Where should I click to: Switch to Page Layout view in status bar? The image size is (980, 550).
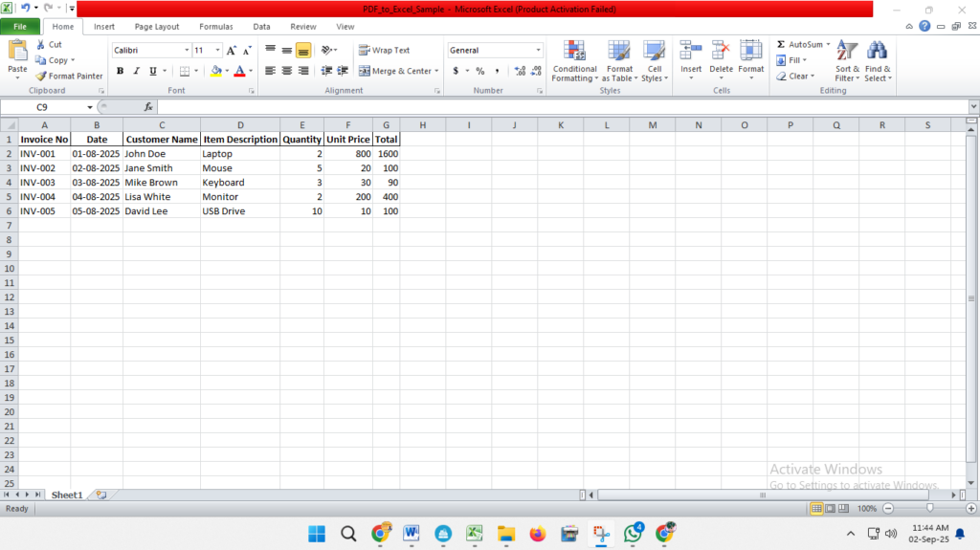[x=830, y=509]
